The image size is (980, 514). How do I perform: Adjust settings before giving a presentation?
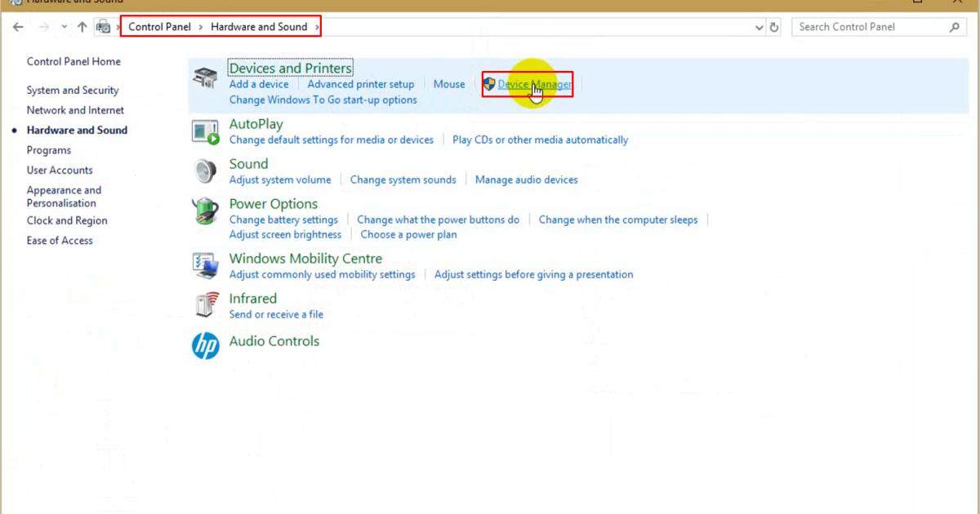pyautogui.click(x=534, y=275)
